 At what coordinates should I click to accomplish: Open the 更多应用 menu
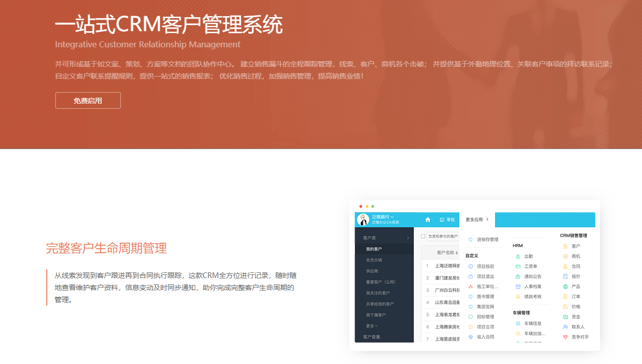(x=477, y=220)
